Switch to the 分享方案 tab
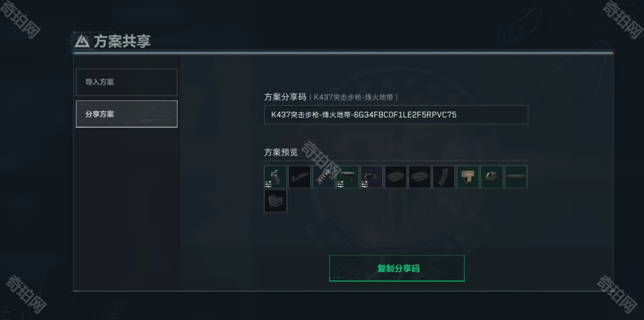The image size is (644, 320). point(126,114)
